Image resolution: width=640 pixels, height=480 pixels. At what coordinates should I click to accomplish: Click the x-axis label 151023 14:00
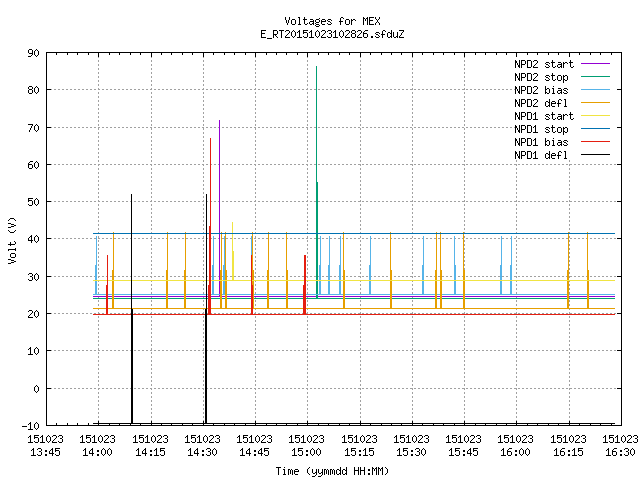[98, 445]
